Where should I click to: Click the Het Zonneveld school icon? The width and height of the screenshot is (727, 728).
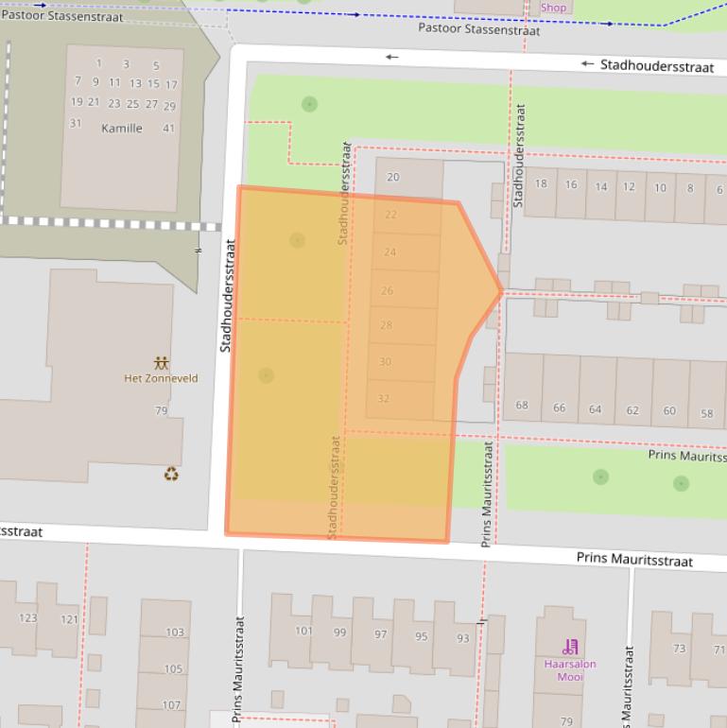162,362
